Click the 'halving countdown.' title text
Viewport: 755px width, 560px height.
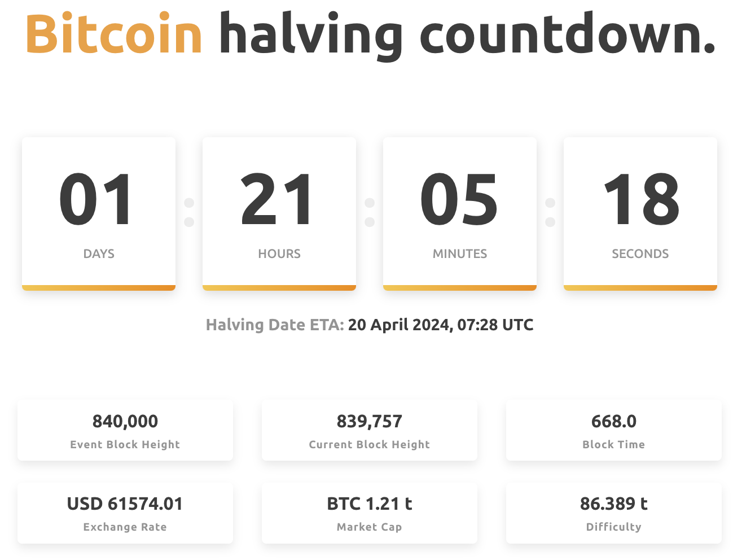pyautogui.click(x=467, y=36)
